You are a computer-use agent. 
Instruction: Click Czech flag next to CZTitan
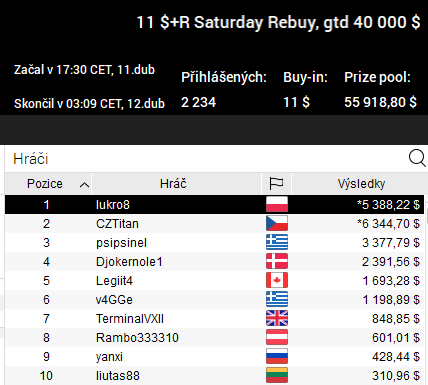coord(277,223)
